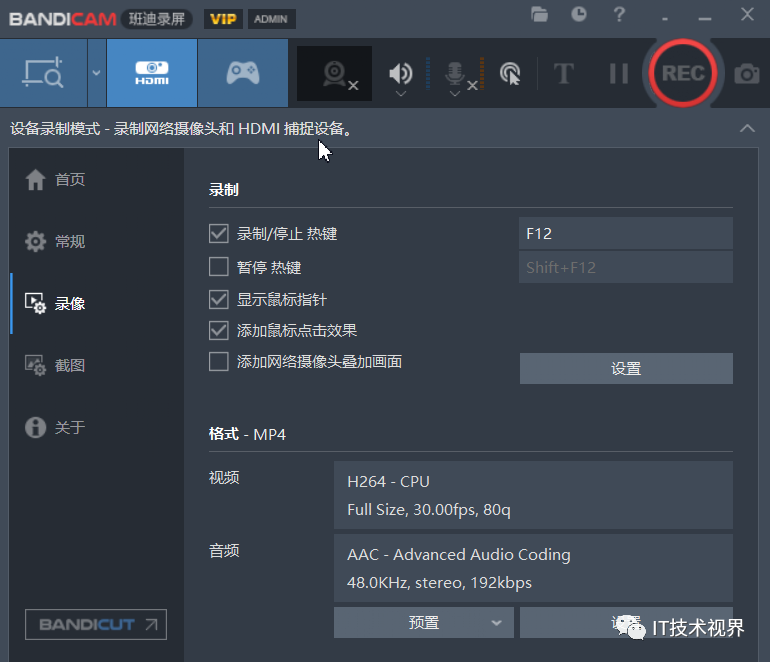770x662 pixels.
Task: Collapse the mode description panel chevron
Action: (x=747, y=129)
